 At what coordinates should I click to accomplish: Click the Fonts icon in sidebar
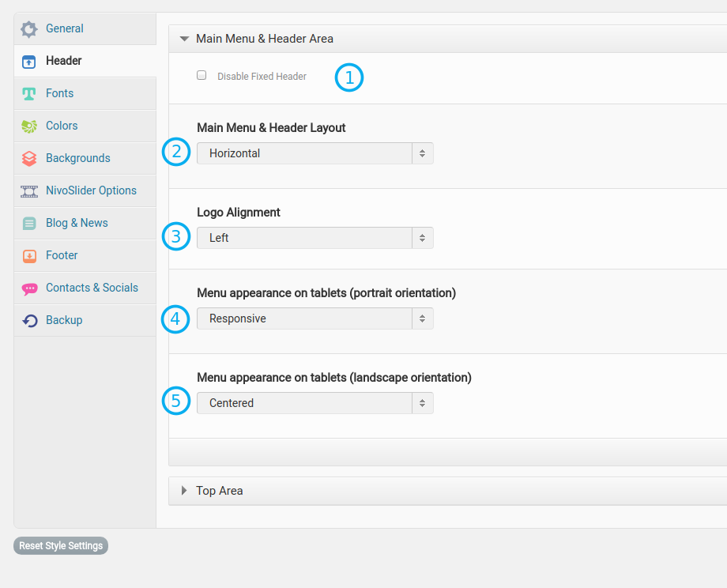point(29,94)
